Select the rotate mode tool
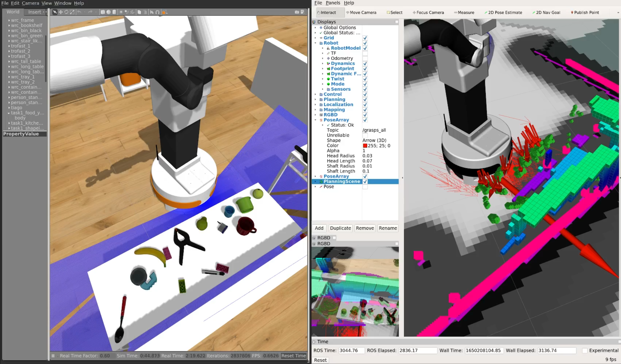621x364 pixels. tap(66, 12)
